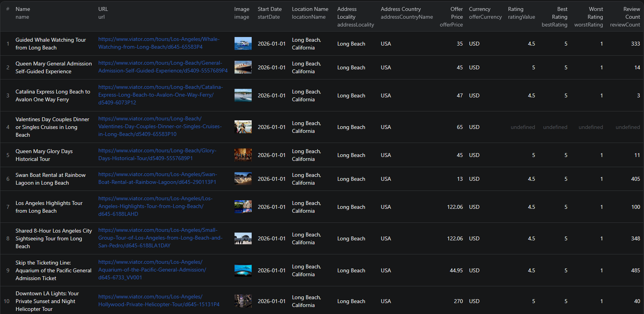Click the helicopter tour thumbnail in row 10

243,301
